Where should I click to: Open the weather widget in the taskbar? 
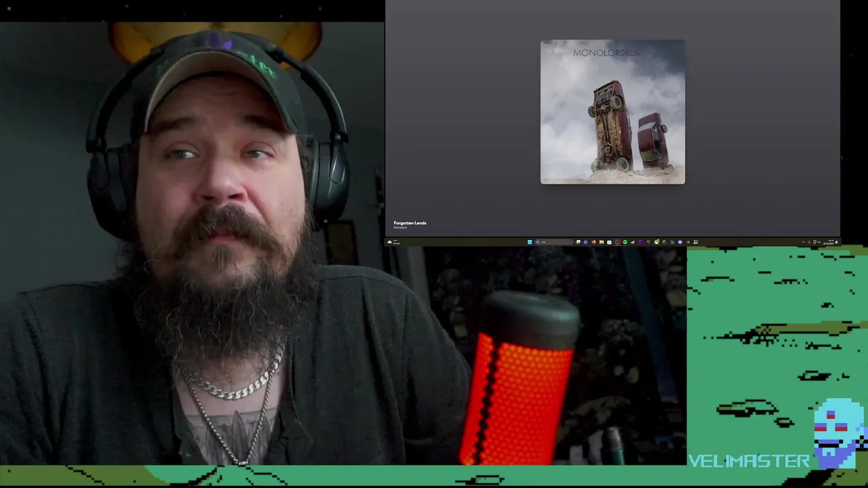tap(394, 242)
